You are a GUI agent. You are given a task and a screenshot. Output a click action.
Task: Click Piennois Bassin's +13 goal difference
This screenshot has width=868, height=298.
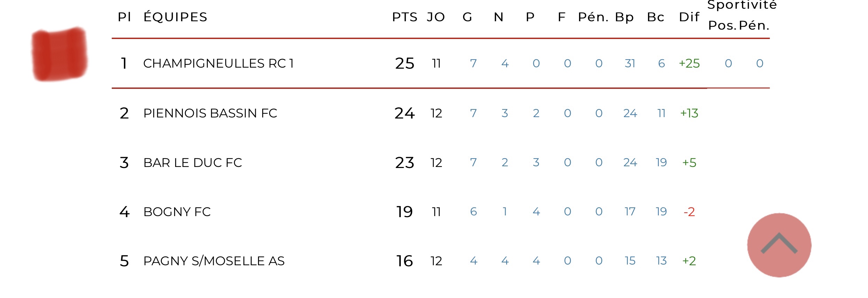coord(689,113)
